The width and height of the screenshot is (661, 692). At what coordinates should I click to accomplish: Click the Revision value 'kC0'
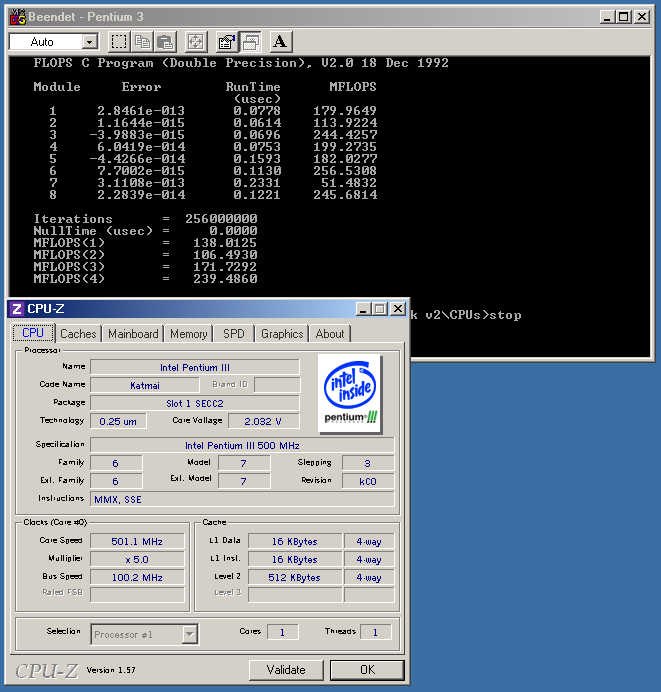(368, 481)
